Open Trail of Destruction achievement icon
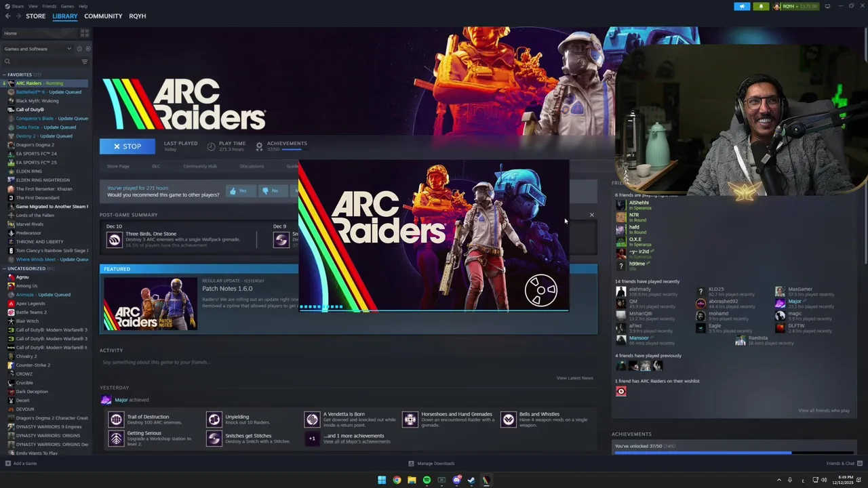Image resolution: width=868 pixels, height=488 pixels. [116, 420]
